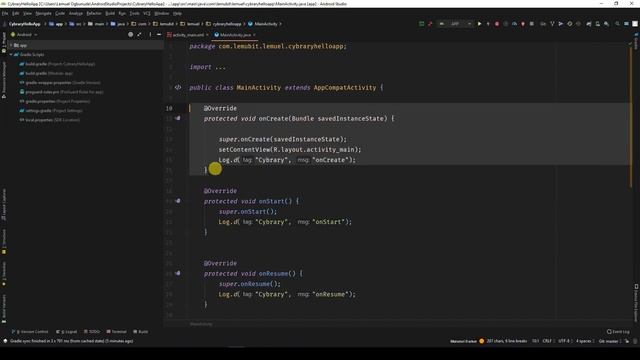Open the Android project view dropdown

[24, 35]
